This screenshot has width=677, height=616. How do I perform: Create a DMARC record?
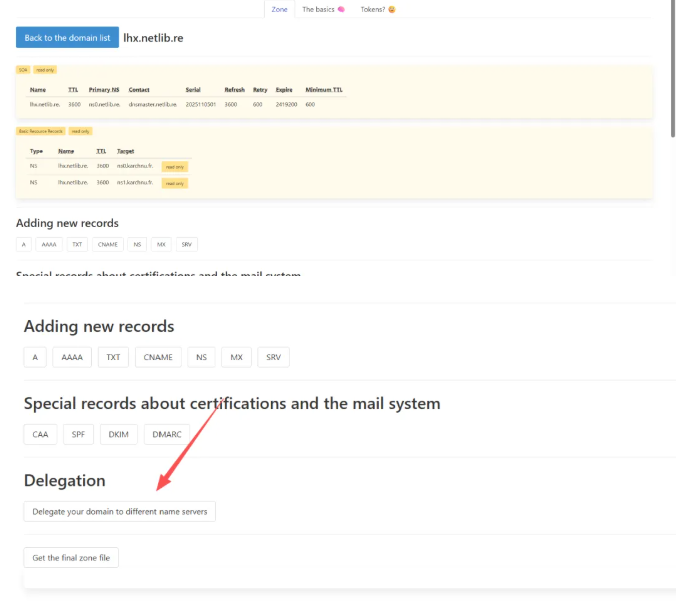point(166,434)
